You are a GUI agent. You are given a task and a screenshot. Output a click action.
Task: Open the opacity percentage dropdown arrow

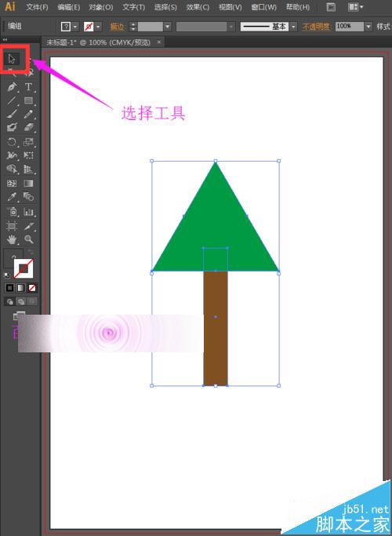[368, 27]
